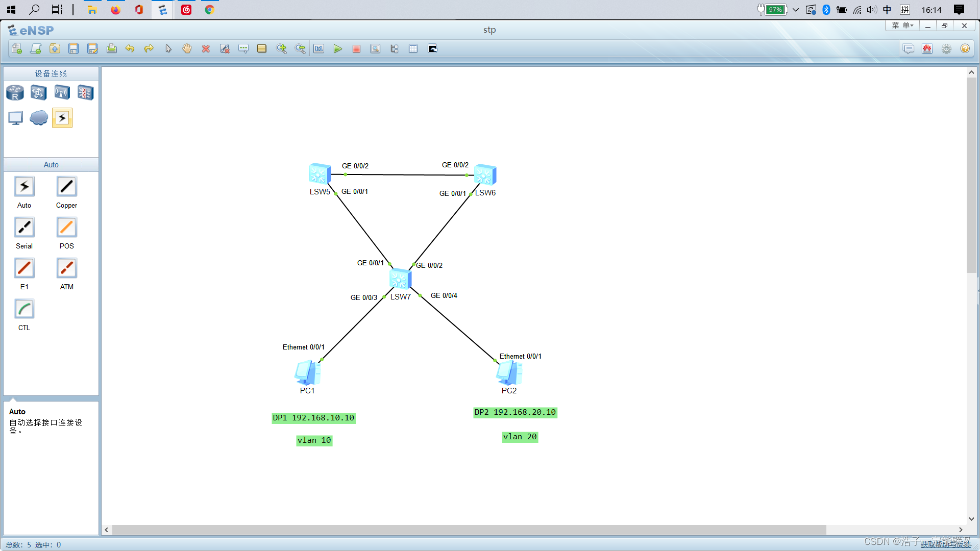Select the Router device category icon

(x=15, y=93)
